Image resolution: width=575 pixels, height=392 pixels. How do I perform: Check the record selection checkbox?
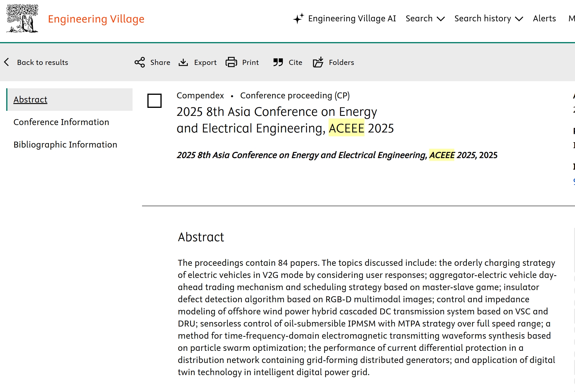(x=154, y=101)
